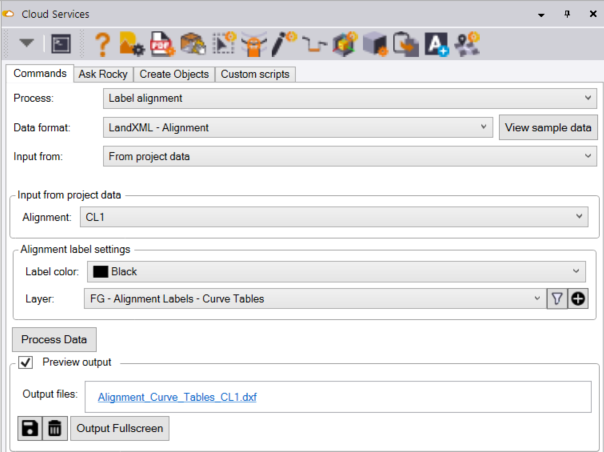Screen dimensions: 604x452
Task: Click the Output Fullscreen button
Action: 120,428
